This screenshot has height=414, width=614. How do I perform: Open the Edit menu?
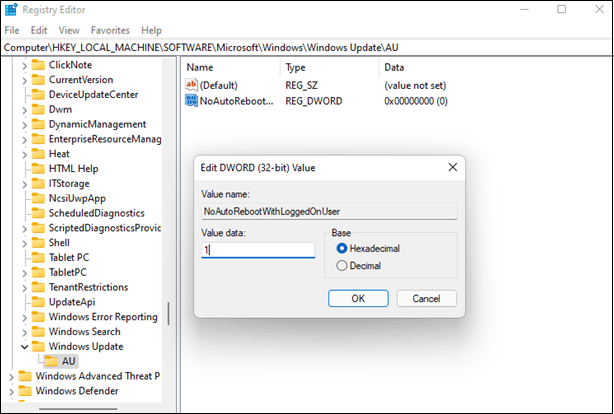coord(39,31)
